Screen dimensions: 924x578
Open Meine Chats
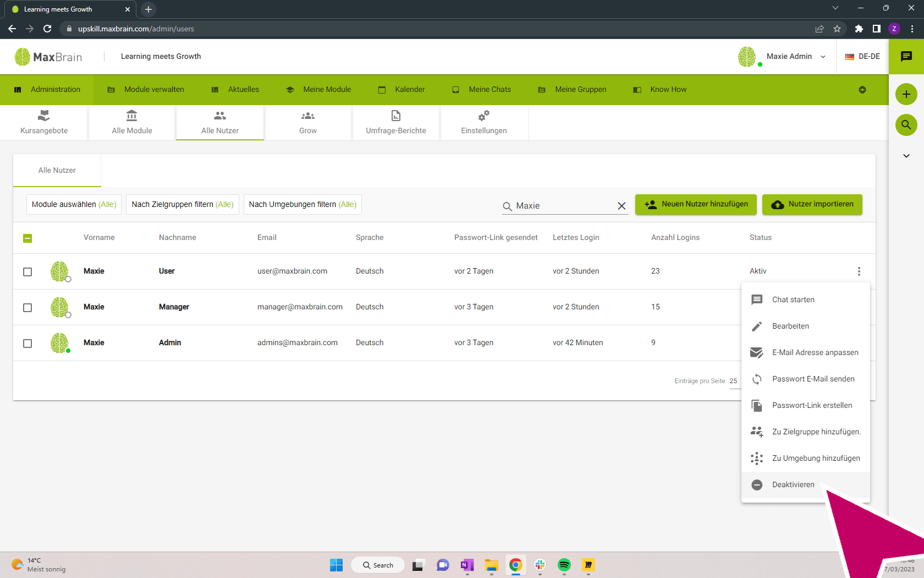coord(482,90)
